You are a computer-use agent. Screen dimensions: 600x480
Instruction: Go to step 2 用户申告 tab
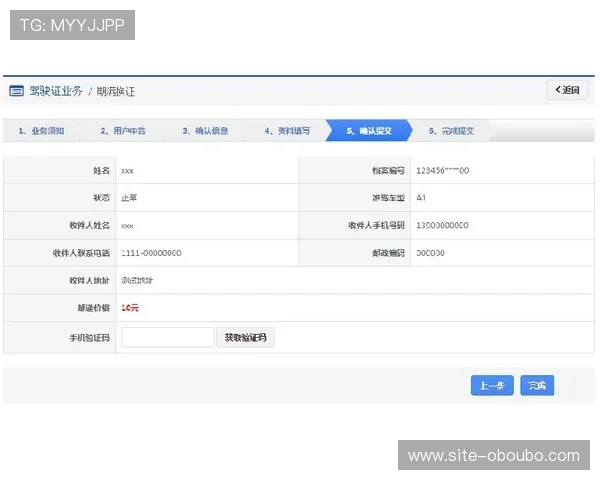pos(123,131)
